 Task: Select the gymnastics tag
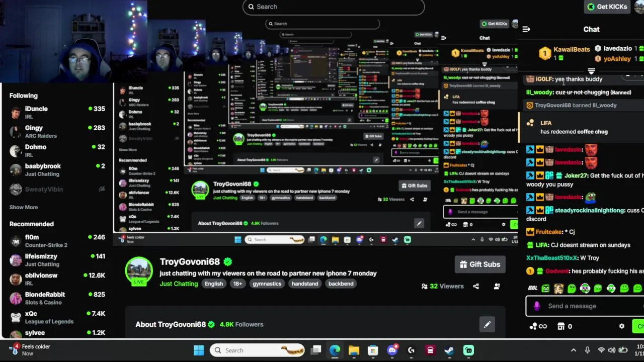(x=267, y=284)
